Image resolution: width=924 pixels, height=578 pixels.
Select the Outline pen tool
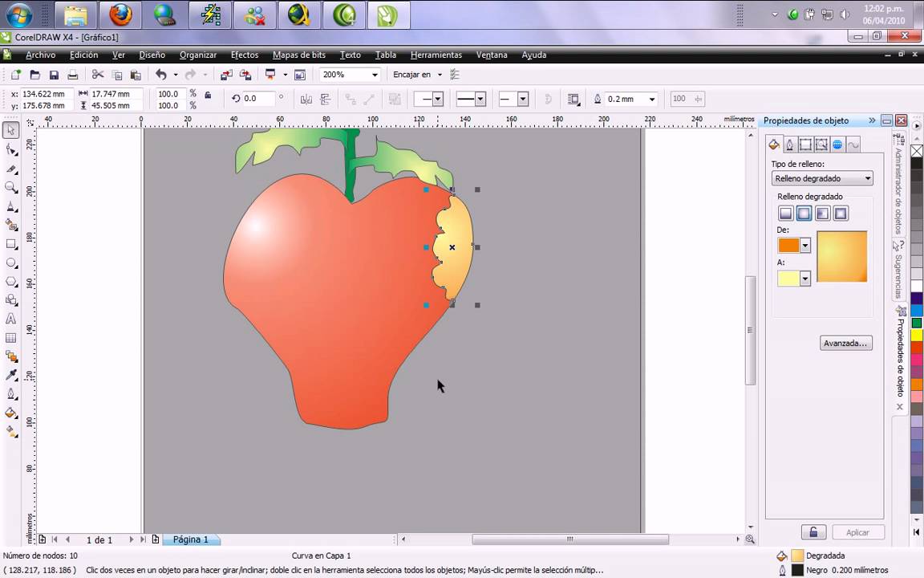(x=11, y=394)
